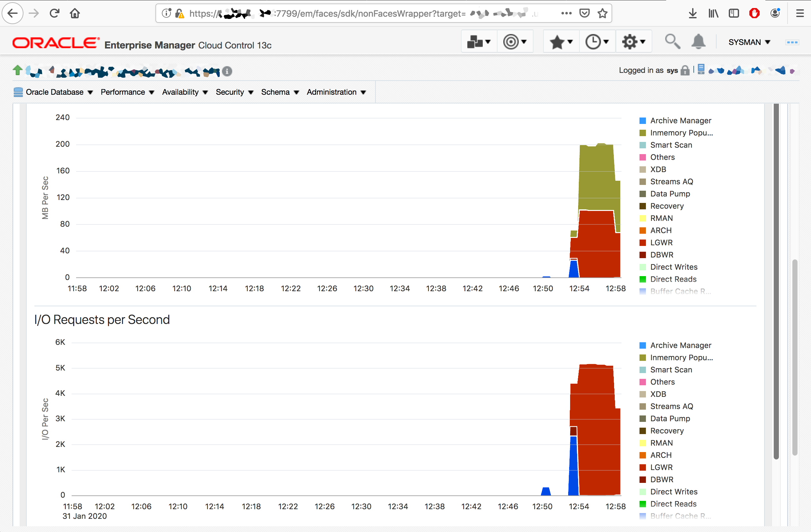Click login lock icon beside sys

tap(685, 70)
